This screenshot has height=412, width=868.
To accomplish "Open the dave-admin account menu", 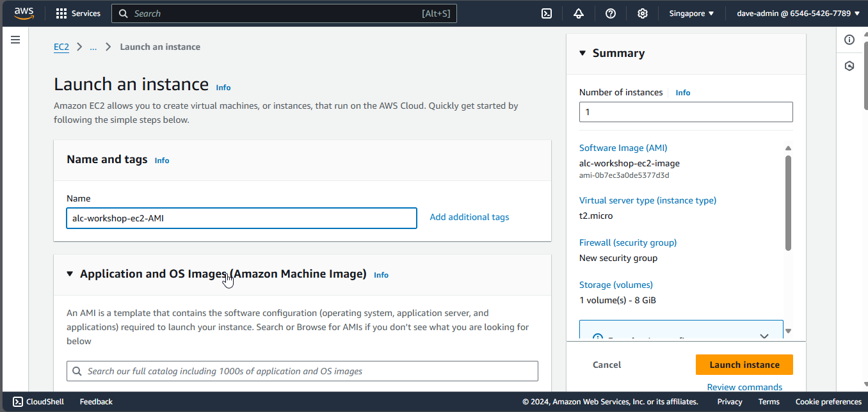I will pos(798,13).
